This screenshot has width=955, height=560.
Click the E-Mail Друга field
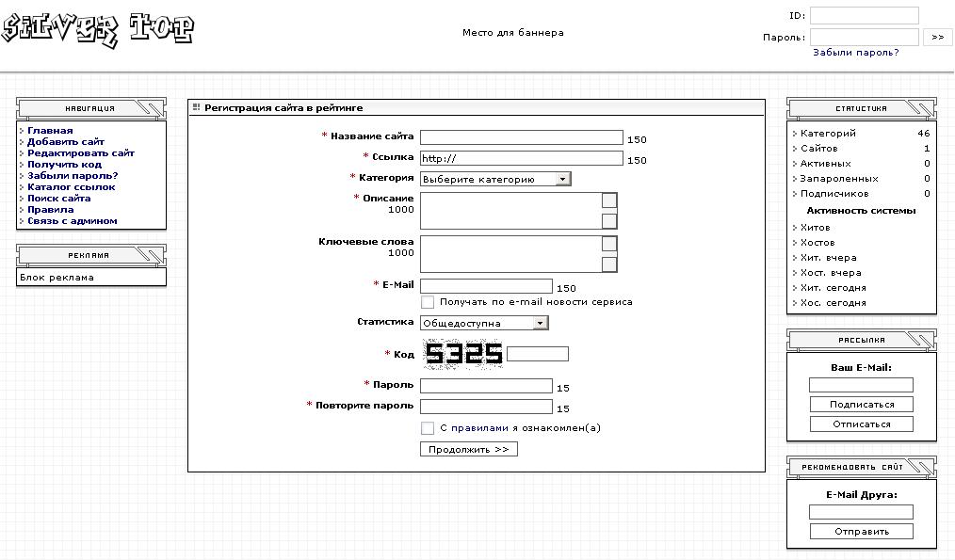861,512
